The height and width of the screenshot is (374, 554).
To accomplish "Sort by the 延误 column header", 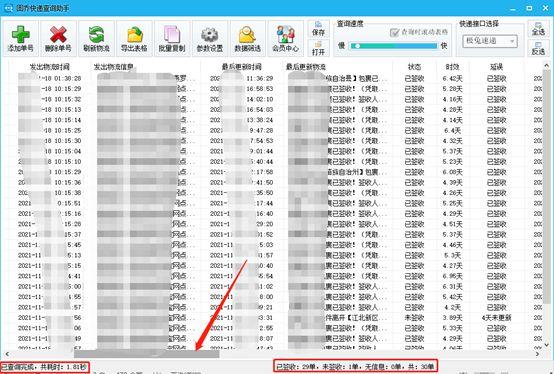I will click(x=496, y=67).
